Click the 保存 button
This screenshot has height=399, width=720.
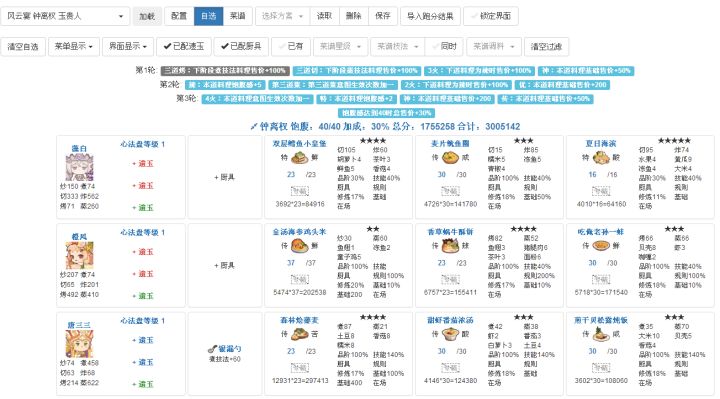pyautogui.click(x=382, y=16)
